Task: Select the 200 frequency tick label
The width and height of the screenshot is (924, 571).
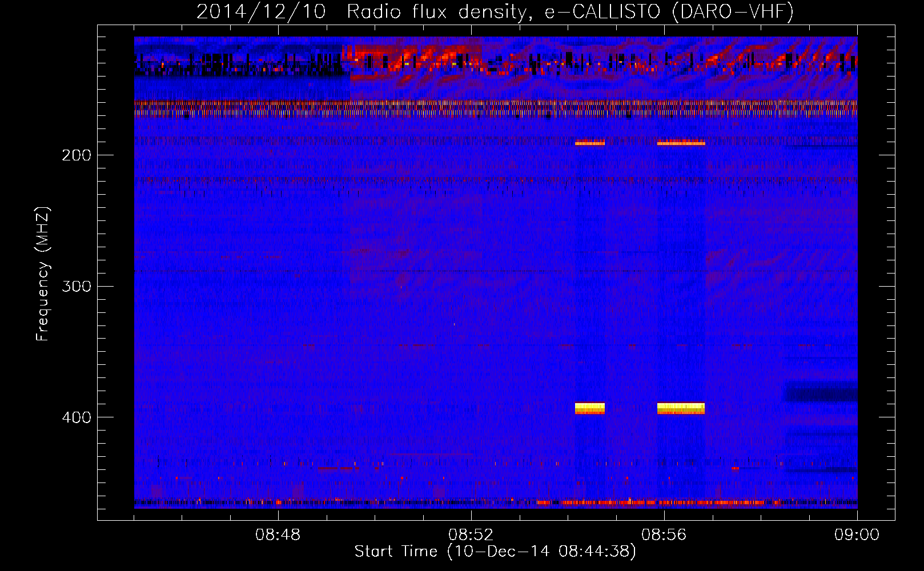Action: 77,155
